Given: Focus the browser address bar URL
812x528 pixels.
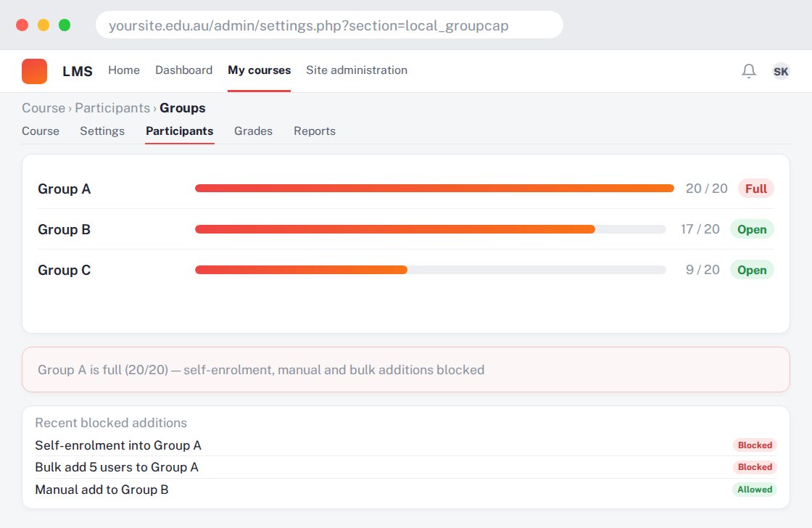Looking at the screenshot, I should [329, 25].
